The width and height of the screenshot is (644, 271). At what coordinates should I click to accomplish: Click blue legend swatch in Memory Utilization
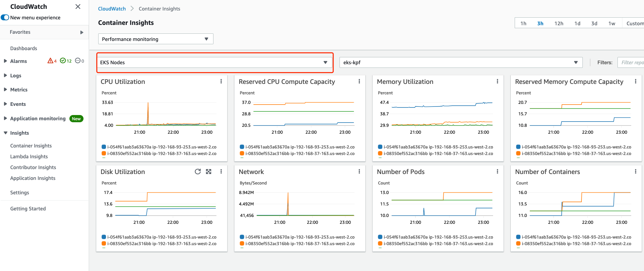pos(380,147)
